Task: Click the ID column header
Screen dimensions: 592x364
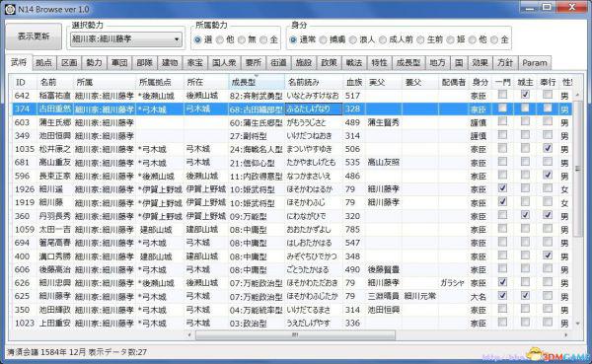Action: point(24,82)
